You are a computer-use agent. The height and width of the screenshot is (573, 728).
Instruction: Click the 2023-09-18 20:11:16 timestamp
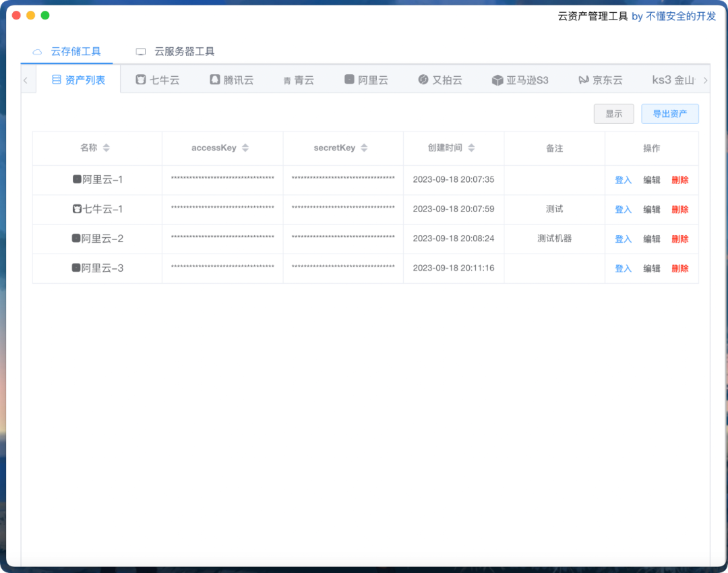454,268
